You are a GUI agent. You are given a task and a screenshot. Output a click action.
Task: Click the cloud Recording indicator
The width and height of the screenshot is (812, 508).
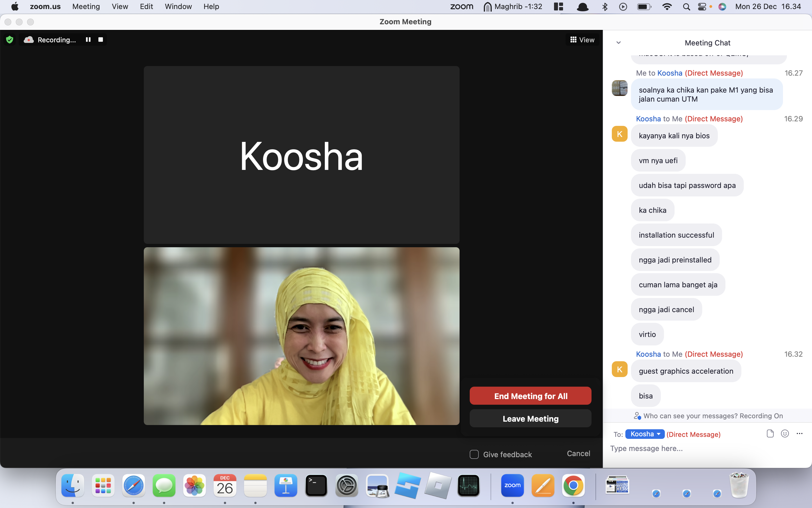(x=50, y=40)
